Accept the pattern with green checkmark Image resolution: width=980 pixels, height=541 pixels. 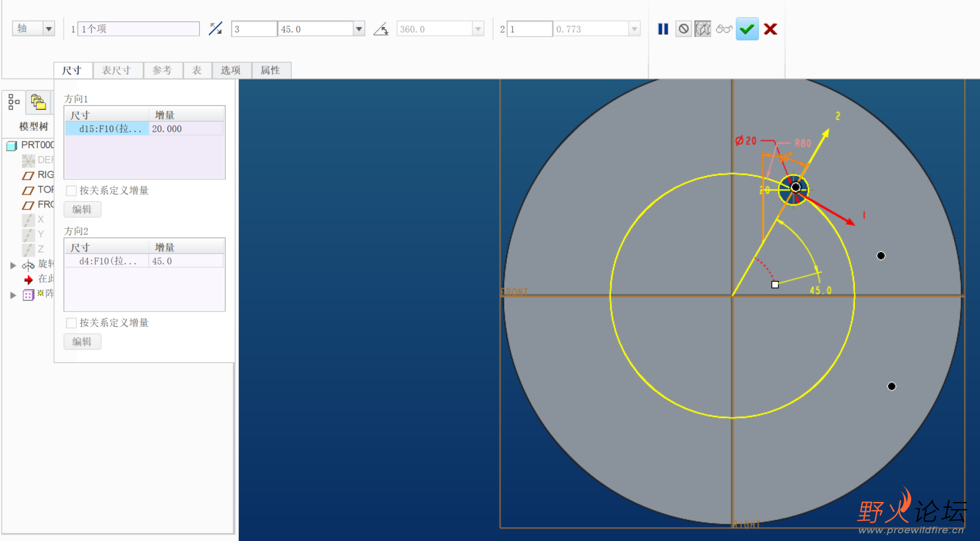(747, 29)
